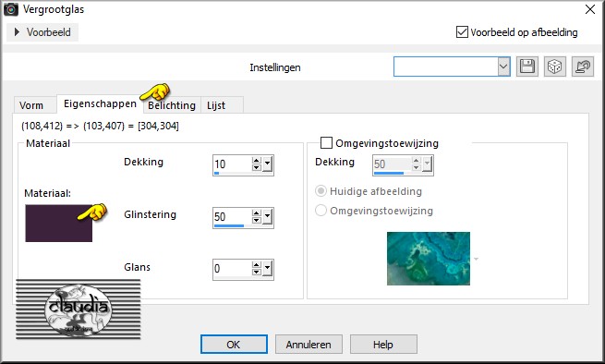Screen dimensions: 605x364
Task: Click the Glinstering value field
Action: tap(232, 216)
